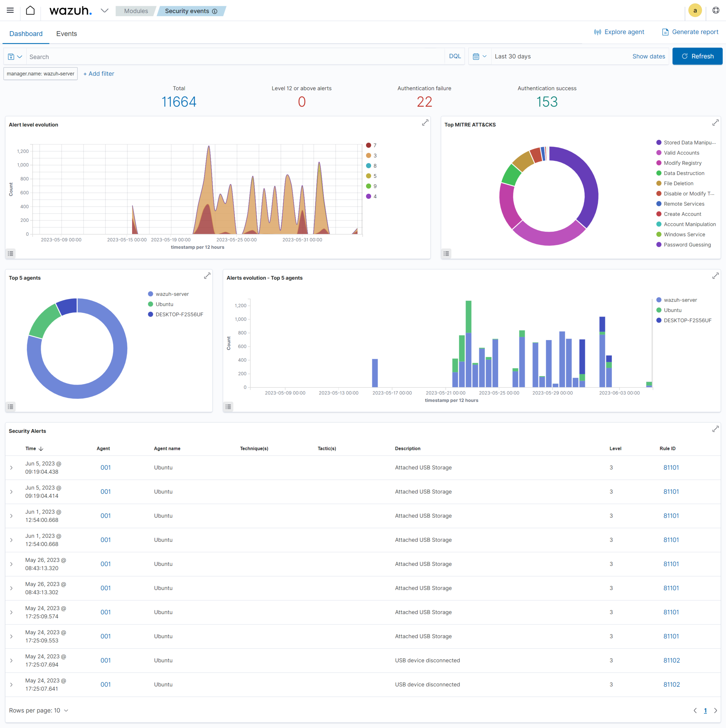
Task: Go to previous page of alerts
Action: [x=695, y=710]
